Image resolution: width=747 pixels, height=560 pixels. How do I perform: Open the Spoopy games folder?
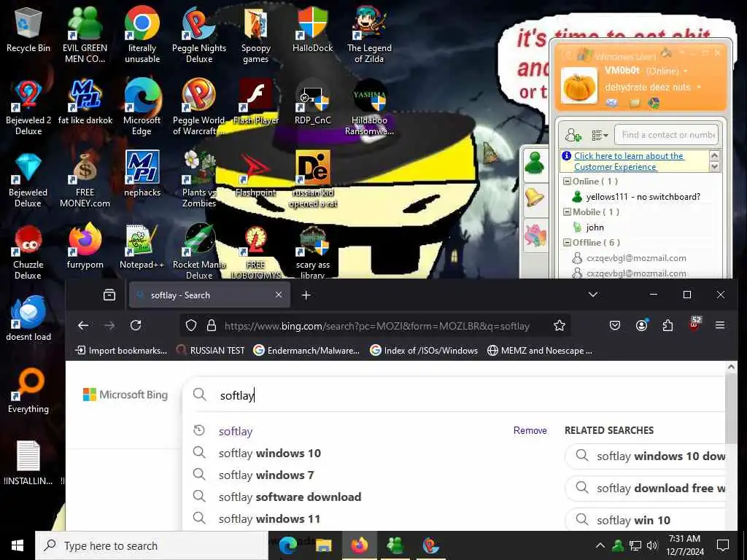click(256, 34)
